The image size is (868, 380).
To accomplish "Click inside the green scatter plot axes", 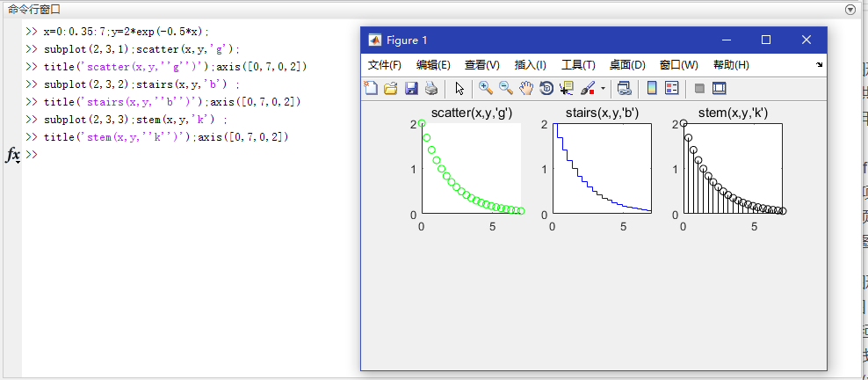I will tap(471, 168).
